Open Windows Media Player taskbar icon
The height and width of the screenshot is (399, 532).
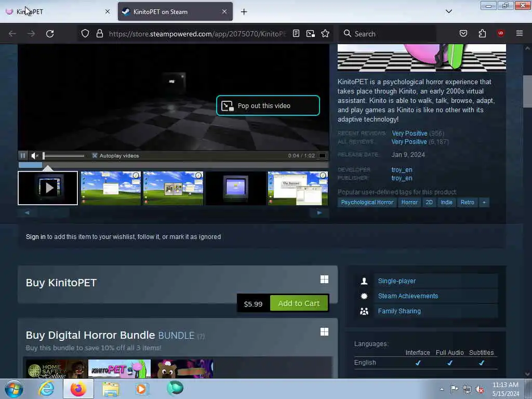[x=141, y=389]
